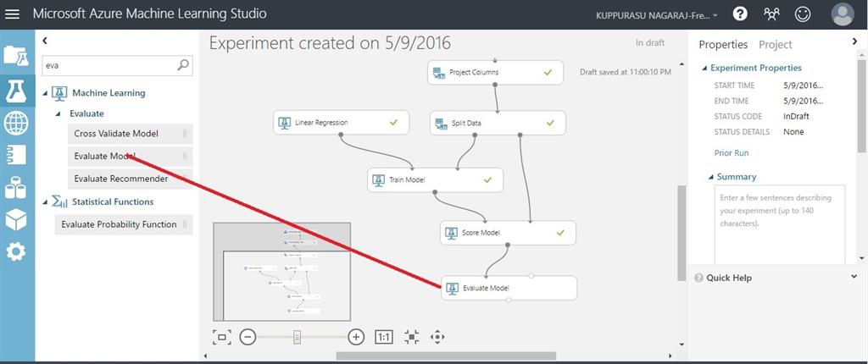Click the Evaluate Model output port
Screen dimensions: 868x364
click(509, 301)
